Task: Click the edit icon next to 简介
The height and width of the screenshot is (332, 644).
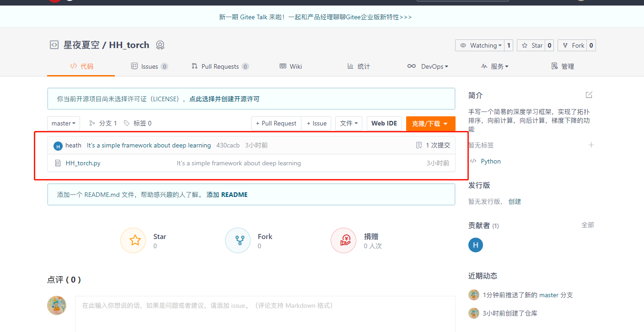Action: click(x=589, y=95)
